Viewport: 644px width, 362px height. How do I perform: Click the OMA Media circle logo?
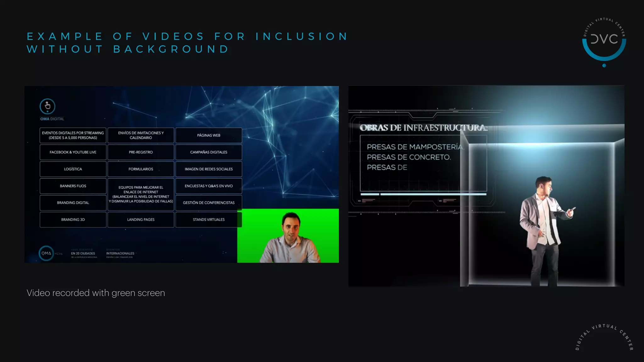tap(46, 253)
